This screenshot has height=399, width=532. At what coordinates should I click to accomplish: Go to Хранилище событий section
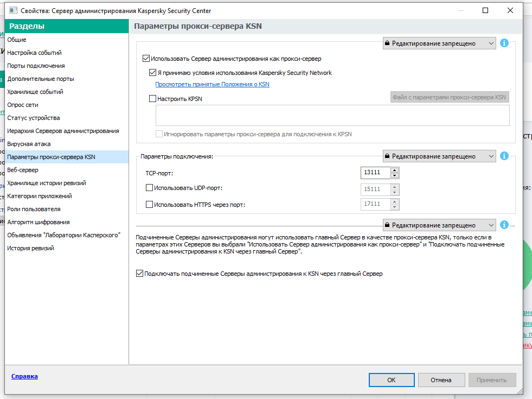point(67,92)
